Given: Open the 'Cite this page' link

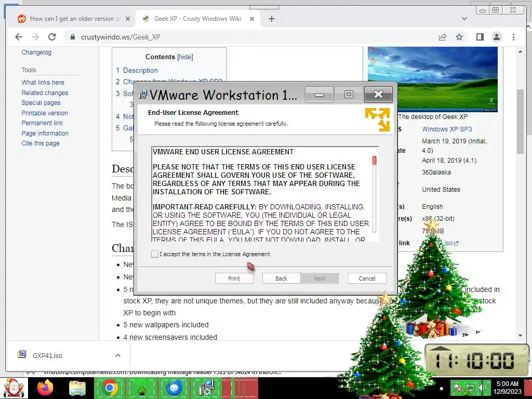Looking at the screenshot, I should click(x=41, y=143).
